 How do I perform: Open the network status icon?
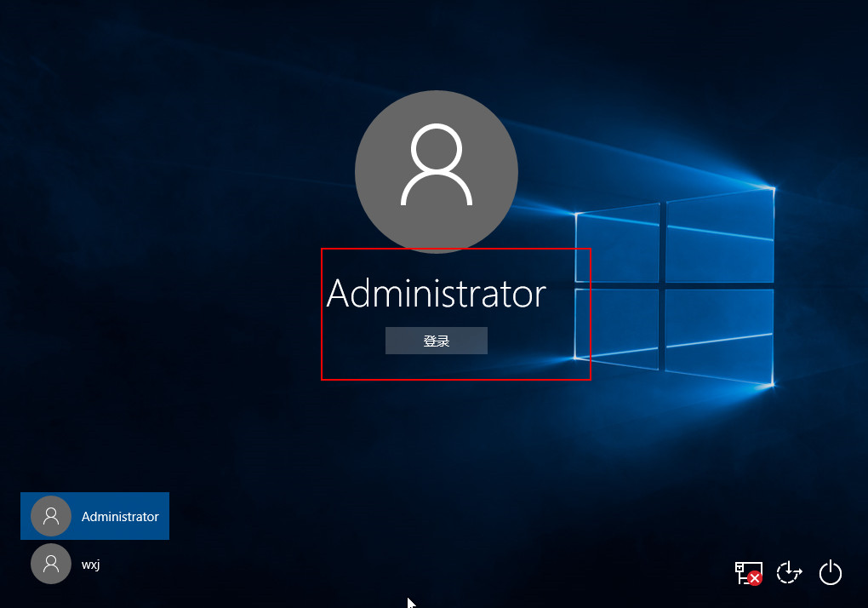coord(748,572)
